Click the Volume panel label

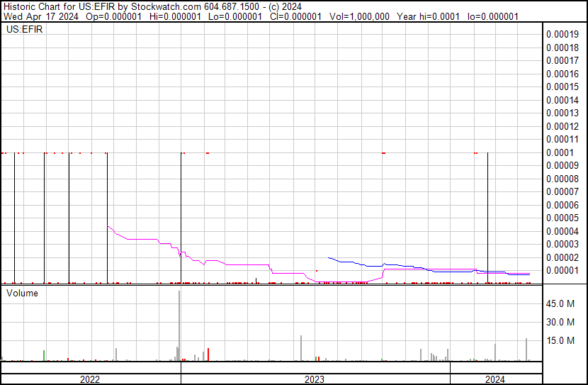tap(22, 293)
